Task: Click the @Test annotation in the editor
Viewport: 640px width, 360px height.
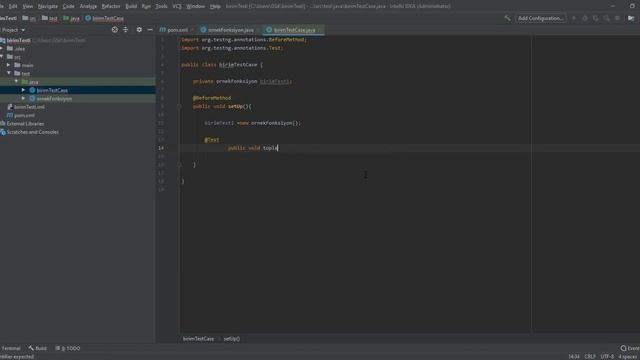Action: (x=212, y=140)
